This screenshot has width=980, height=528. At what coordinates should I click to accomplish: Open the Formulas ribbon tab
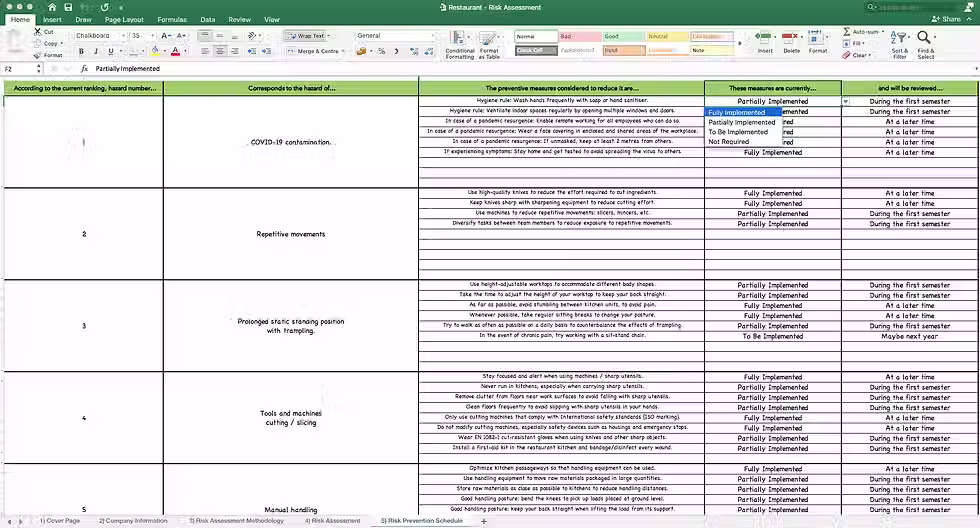172,19
